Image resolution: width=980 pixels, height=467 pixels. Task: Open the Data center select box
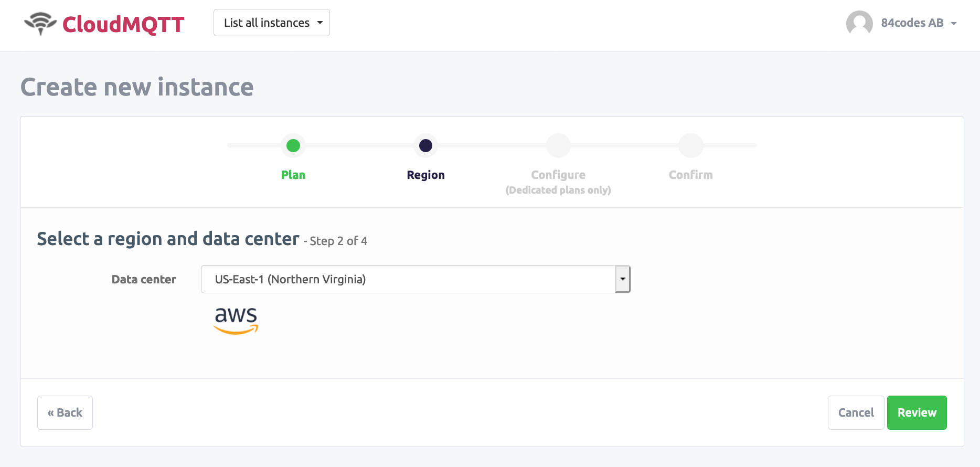408,279
